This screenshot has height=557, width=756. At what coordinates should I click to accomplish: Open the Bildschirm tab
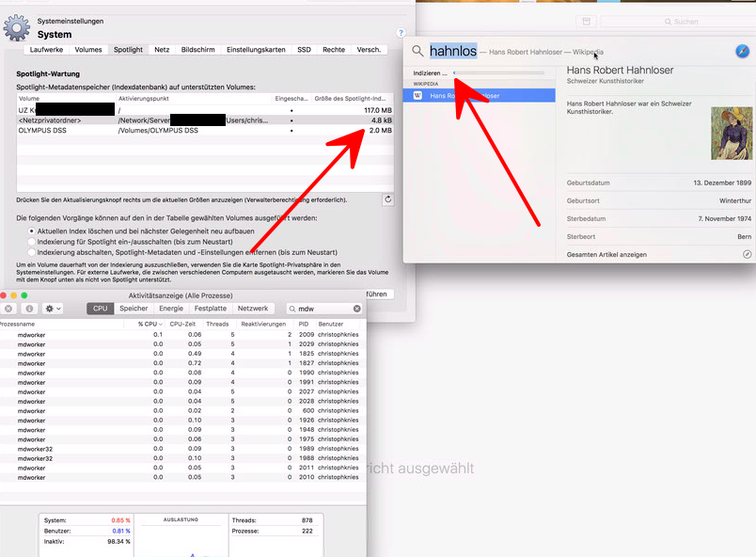pyautogui.click(x=198, y=50)
